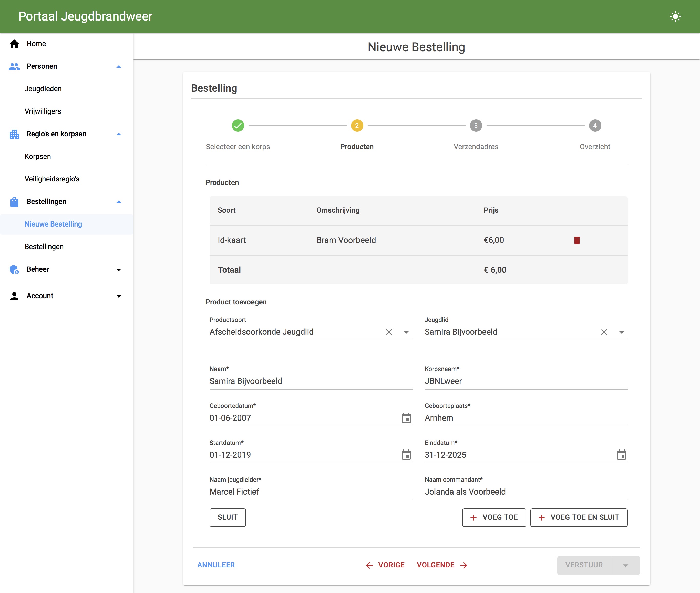Click the SLUIT button
Screen dimensions: 700x593
coord(228,517)
